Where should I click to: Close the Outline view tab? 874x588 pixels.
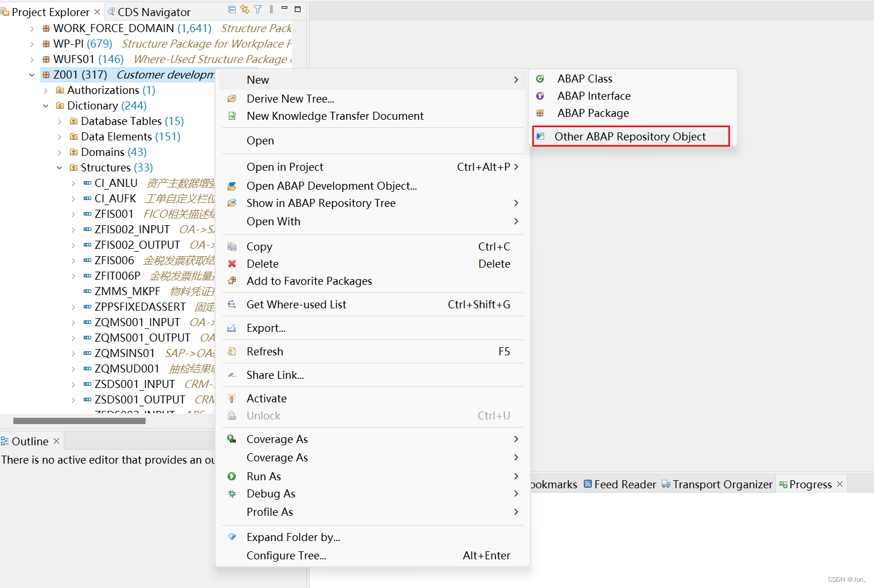click(x=57, y=441)
